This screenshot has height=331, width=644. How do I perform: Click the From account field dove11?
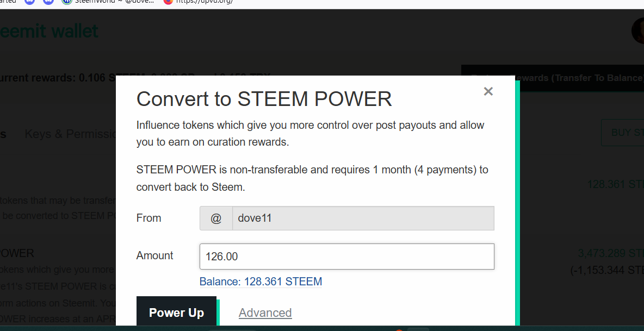363,218
